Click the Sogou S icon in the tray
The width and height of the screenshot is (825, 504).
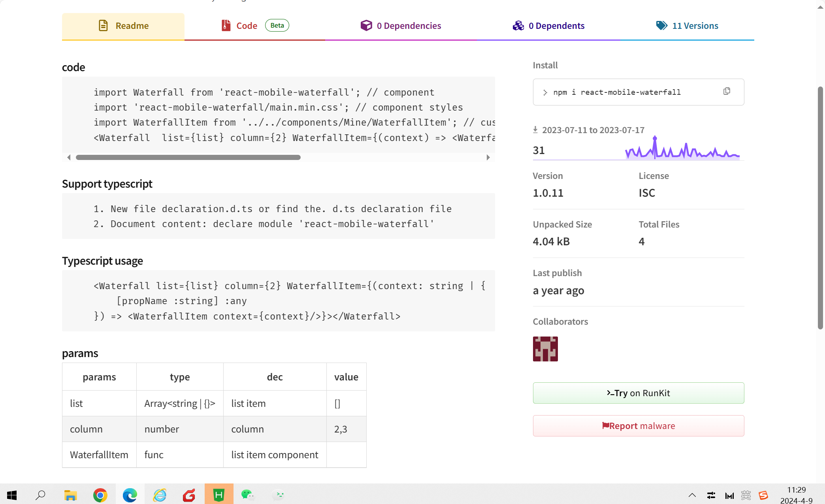pos(763,495)
